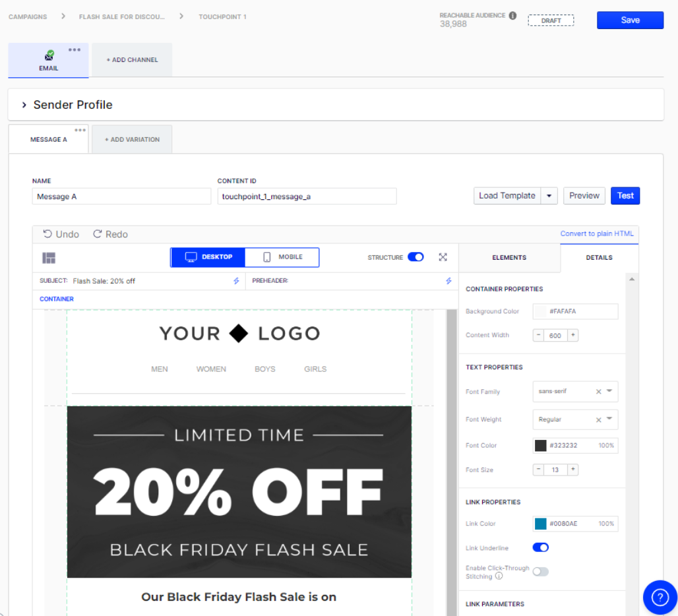Click the Link Color swatch
678x616 pixels.
541,524
